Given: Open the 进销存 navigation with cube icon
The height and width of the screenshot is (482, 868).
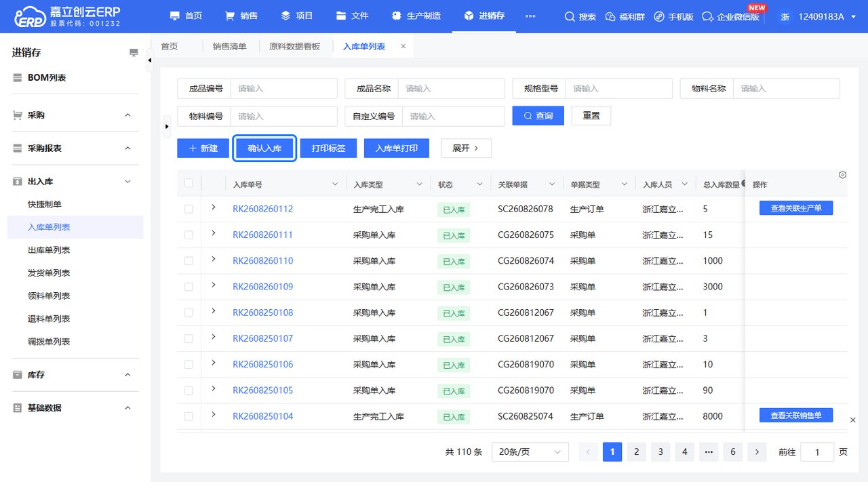Looking at the screenshot, I should (x=484, y=16).
